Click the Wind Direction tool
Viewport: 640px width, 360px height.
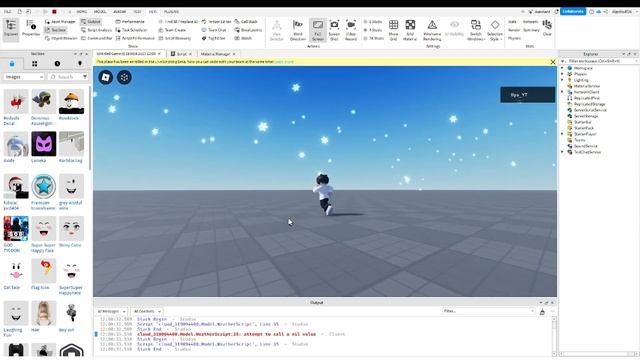click(x=298, y=30)
